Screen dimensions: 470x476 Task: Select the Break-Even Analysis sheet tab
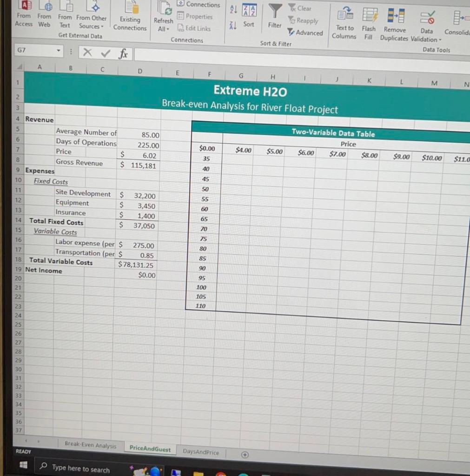(x=91, y=445)
